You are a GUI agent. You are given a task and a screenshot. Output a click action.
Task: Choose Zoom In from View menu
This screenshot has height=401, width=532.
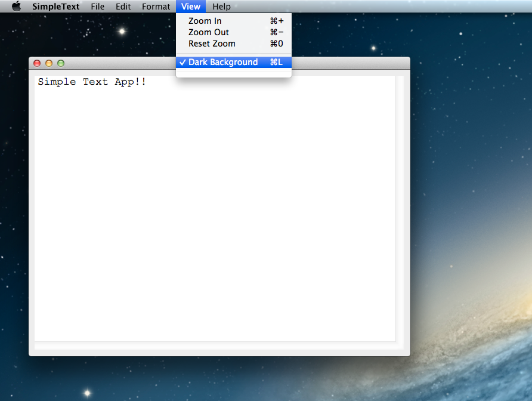[234, 21]
